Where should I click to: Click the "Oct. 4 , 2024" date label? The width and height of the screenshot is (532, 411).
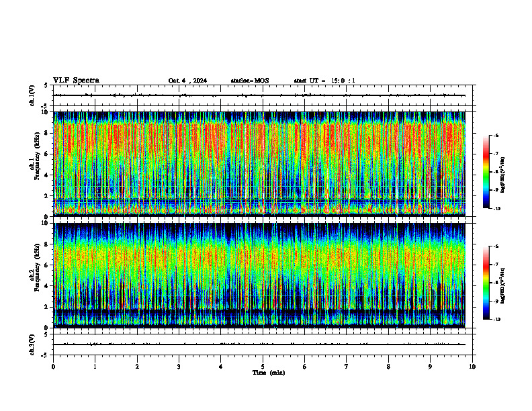(x=187, y=81)
